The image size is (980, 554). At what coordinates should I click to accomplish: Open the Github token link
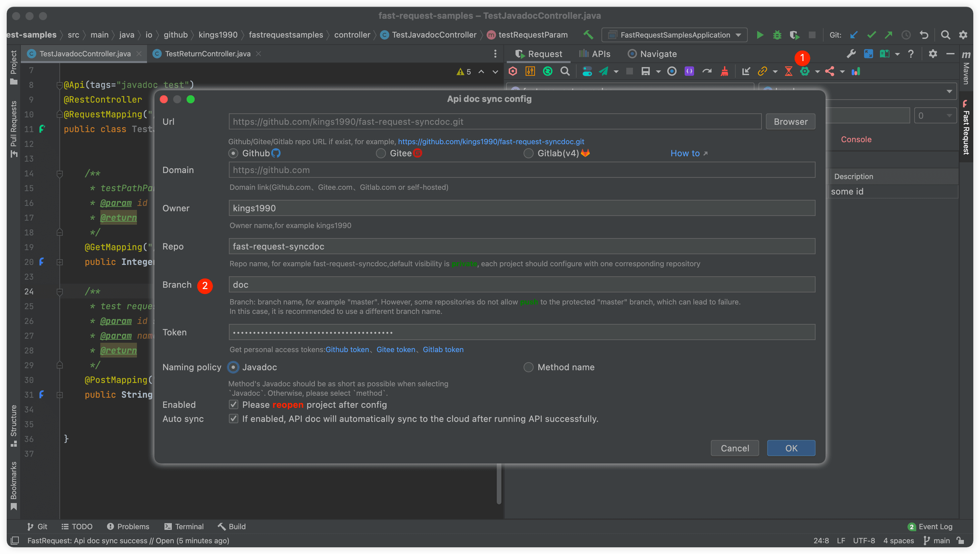pos(346,349)
